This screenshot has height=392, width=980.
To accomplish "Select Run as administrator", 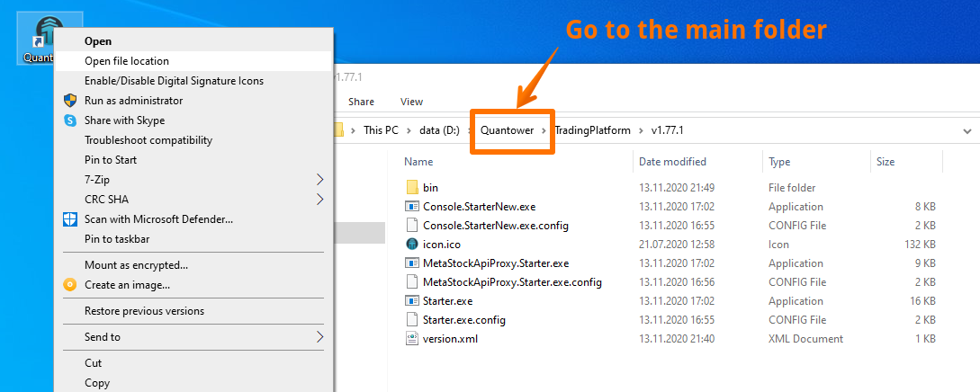I will click(x=133, y=101).
